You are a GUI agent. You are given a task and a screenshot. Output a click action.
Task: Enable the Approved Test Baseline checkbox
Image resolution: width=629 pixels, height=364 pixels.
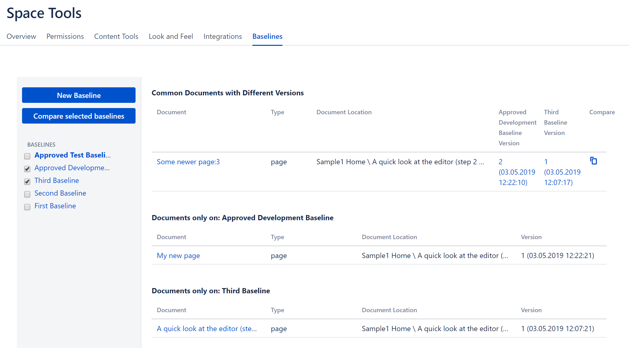[27, 156]
